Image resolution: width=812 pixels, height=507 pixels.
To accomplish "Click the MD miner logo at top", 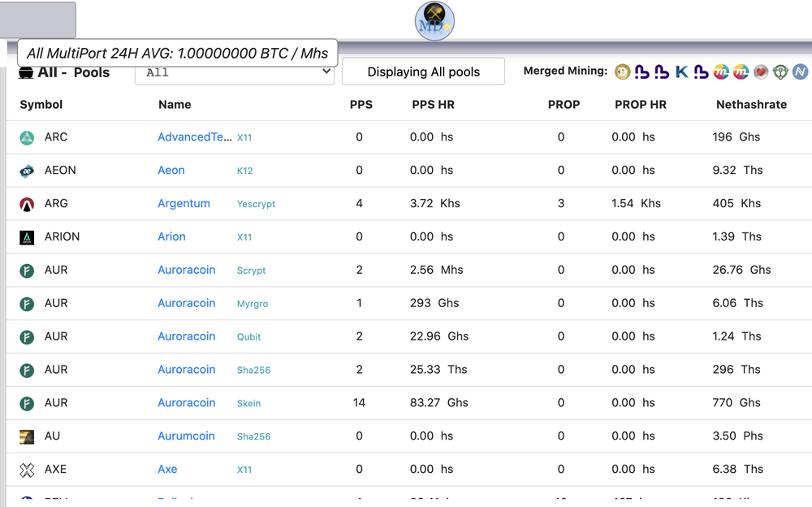I will click(434, 21).
